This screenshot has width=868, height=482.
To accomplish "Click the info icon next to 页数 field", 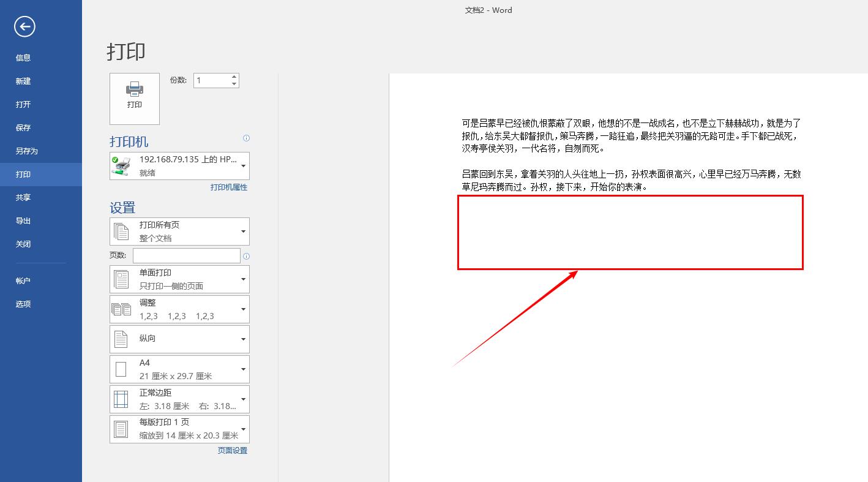I will pos(246,255).
